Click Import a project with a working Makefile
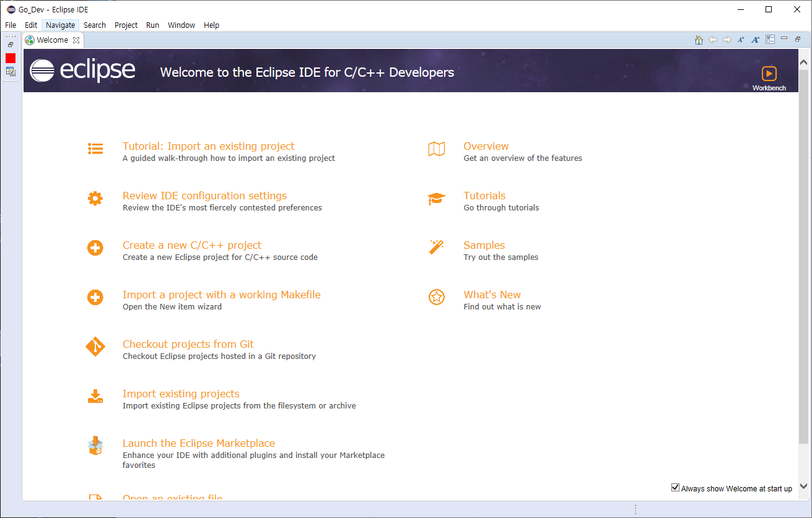 [222, 295]
